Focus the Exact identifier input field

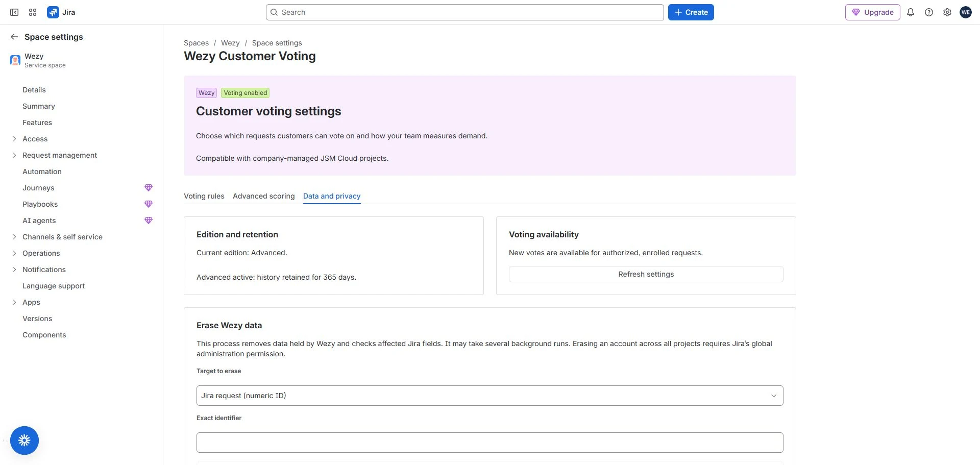tap(490, 443)
